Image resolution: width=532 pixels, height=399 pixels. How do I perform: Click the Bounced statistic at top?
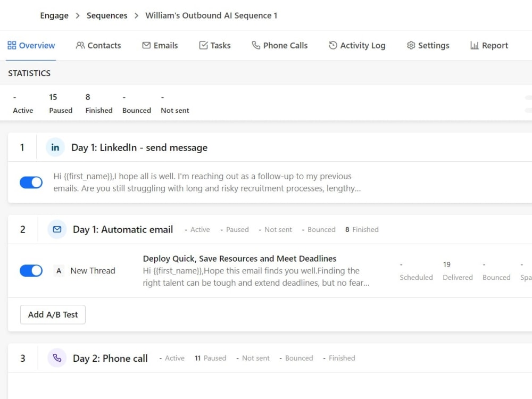click(x=136, y=104)
